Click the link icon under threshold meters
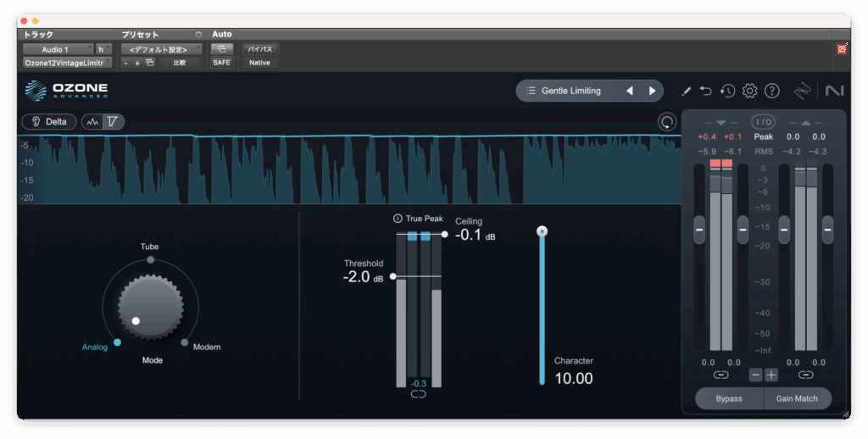 [x=418, y=394]
